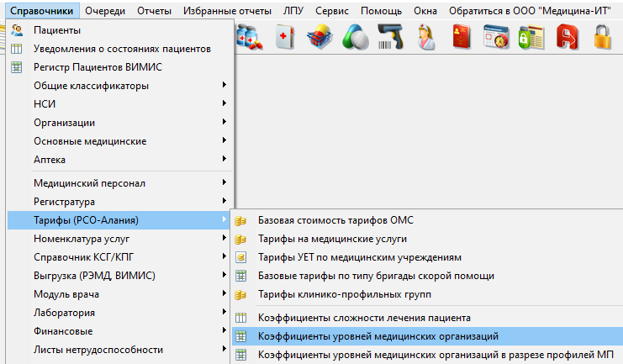Choose Коэффициенты уровней медицинских организаций
623x364 pixels.
[x=378, y=336]
